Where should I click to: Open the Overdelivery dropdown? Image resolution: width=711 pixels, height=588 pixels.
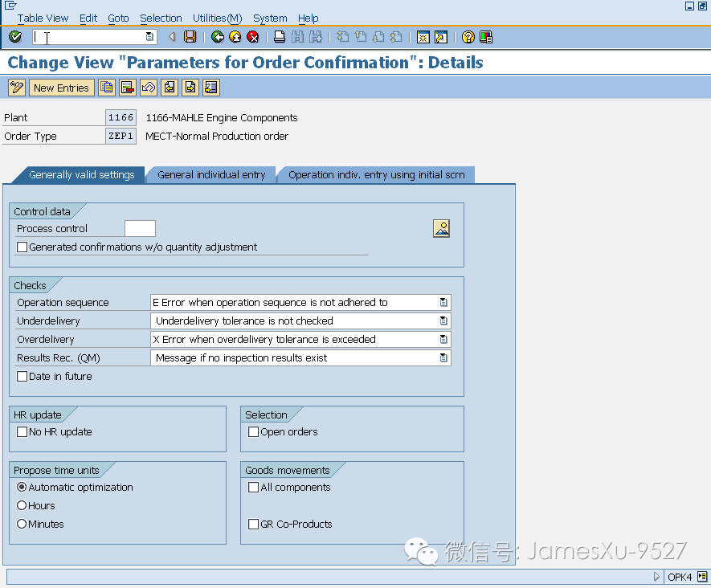click(443, 339)
